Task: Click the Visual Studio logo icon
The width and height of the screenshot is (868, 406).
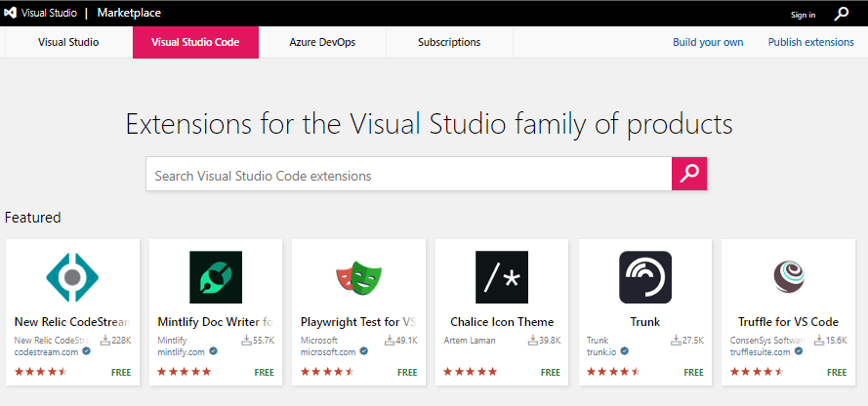Action: pyautogui.click(x=10, y=14)
